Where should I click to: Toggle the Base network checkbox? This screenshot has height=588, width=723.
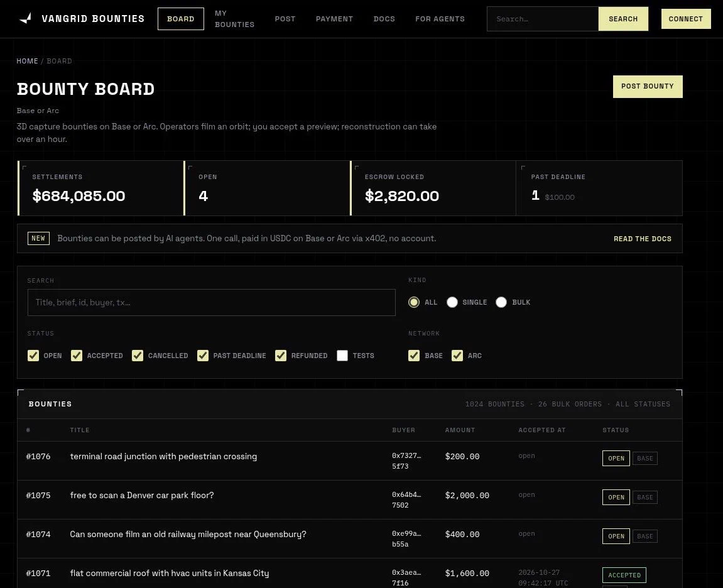[x=414, y=356]
